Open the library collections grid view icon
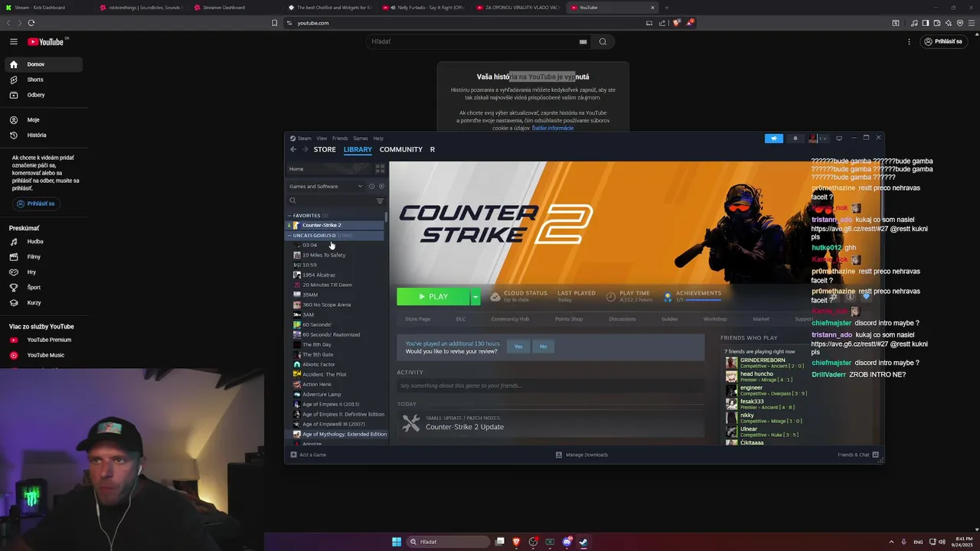 (380, 168)
